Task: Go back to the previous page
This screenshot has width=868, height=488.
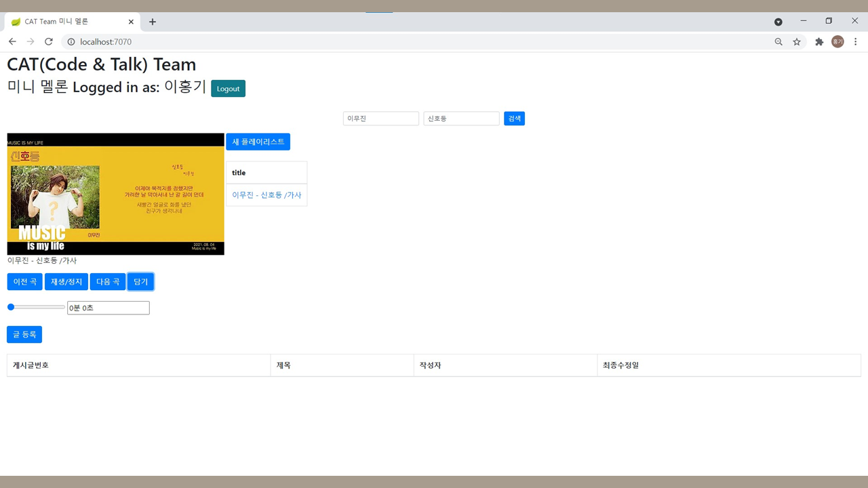Action: [12, 41]
